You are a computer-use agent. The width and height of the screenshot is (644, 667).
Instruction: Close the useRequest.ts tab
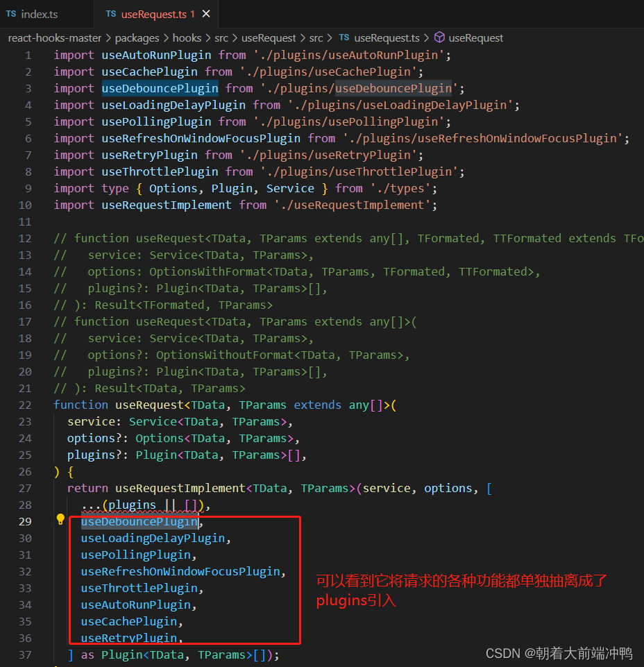(205, 13)
